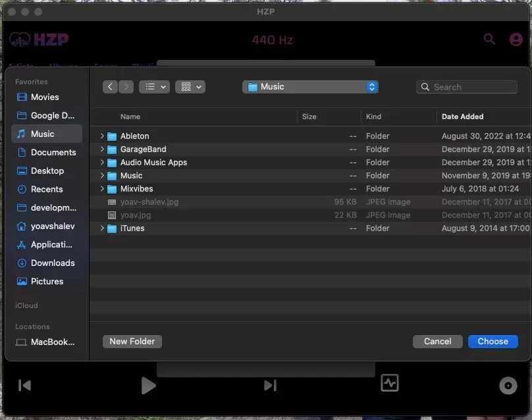Click the Choose button
Viewport: 532px width, 420px height.
click(x=493, y=341)
